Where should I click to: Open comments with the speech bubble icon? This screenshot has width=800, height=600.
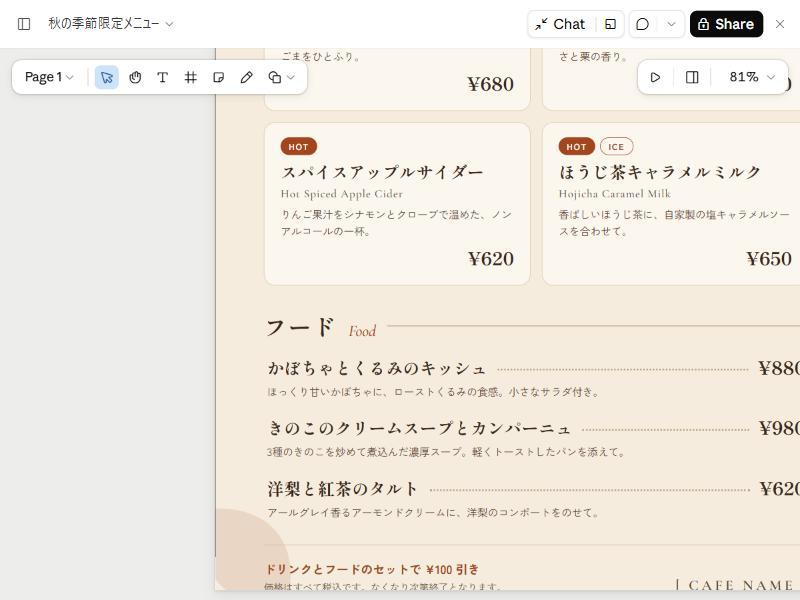click(643, 24)
